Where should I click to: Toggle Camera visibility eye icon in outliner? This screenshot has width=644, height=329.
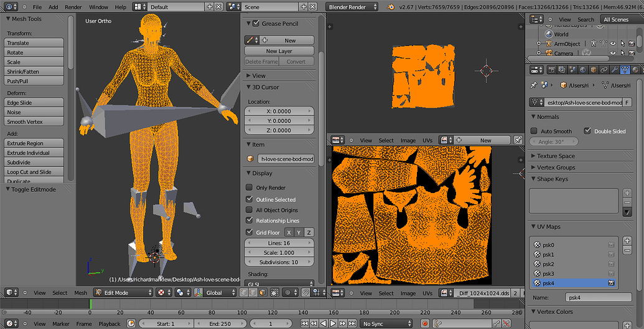coord(613,53)
